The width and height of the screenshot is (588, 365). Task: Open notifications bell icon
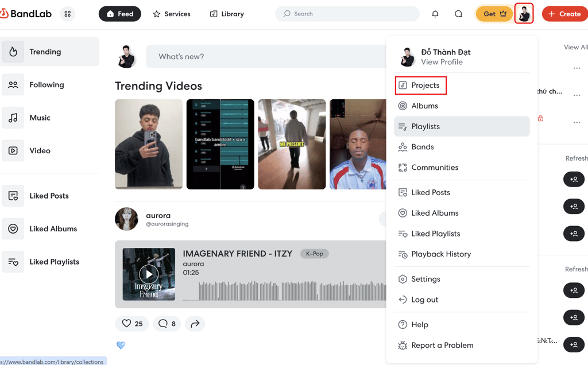pyautogui.click(x=435, y=14)
